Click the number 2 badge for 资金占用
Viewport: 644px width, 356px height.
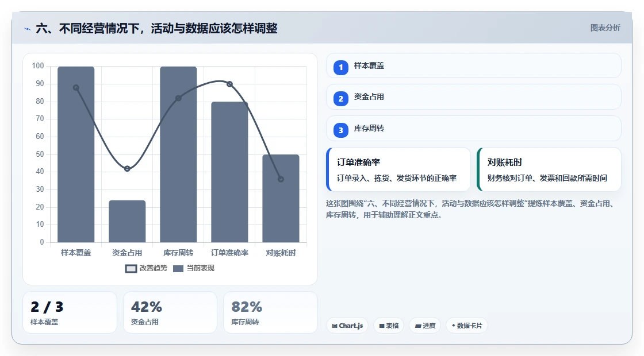340,98
